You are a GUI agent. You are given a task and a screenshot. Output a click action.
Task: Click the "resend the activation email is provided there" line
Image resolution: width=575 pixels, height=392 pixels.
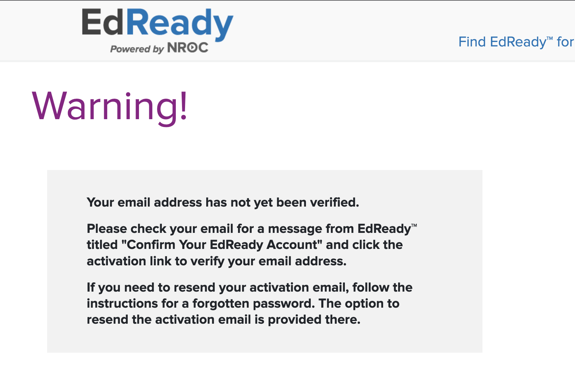click(x=224, y=320)
